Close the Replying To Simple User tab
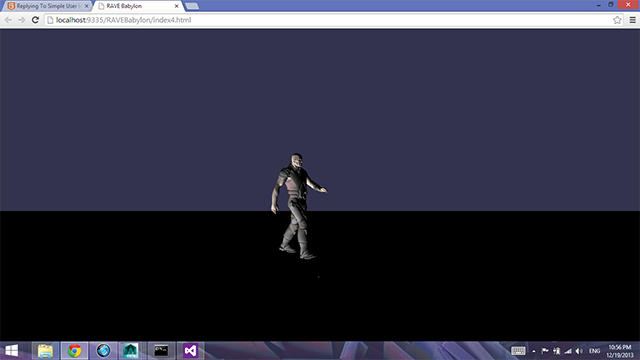 [86, 6]
